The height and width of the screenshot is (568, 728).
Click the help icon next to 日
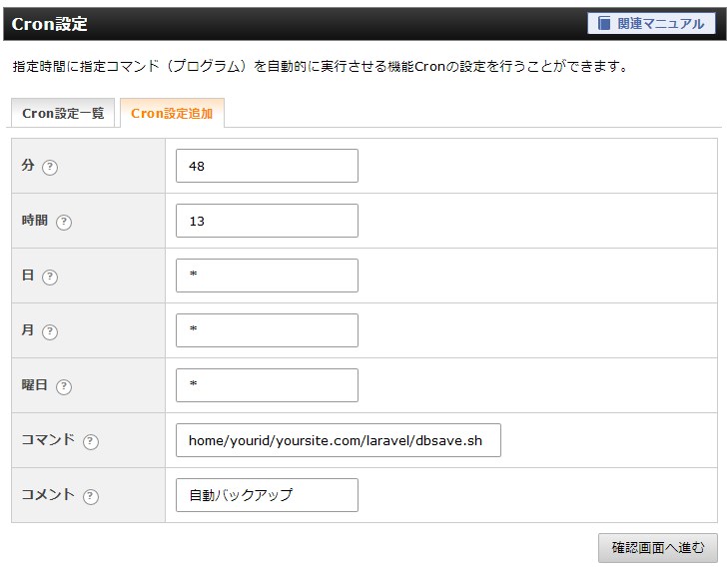click(50, 278)
